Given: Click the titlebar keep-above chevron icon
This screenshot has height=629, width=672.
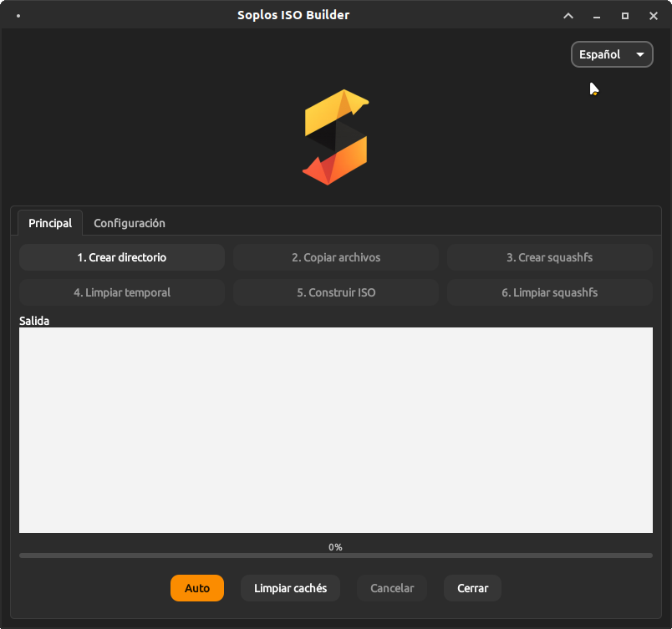Looking at the screenshot, I should tap(568, 16).
